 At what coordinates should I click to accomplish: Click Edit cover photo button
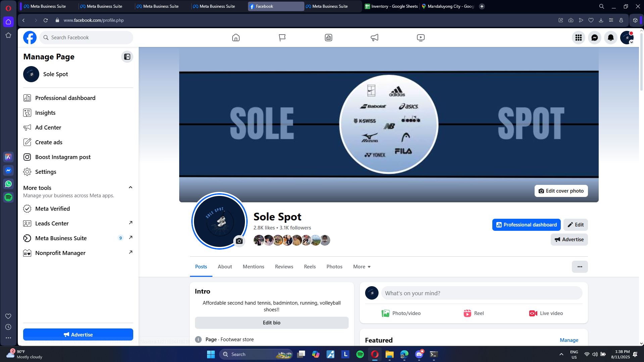561,191
